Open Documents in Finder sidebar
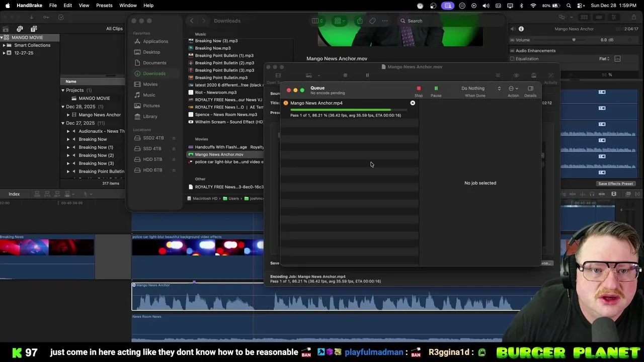This screenshot has height=362, width=644. pyautogui.click(x=154, y=63)
